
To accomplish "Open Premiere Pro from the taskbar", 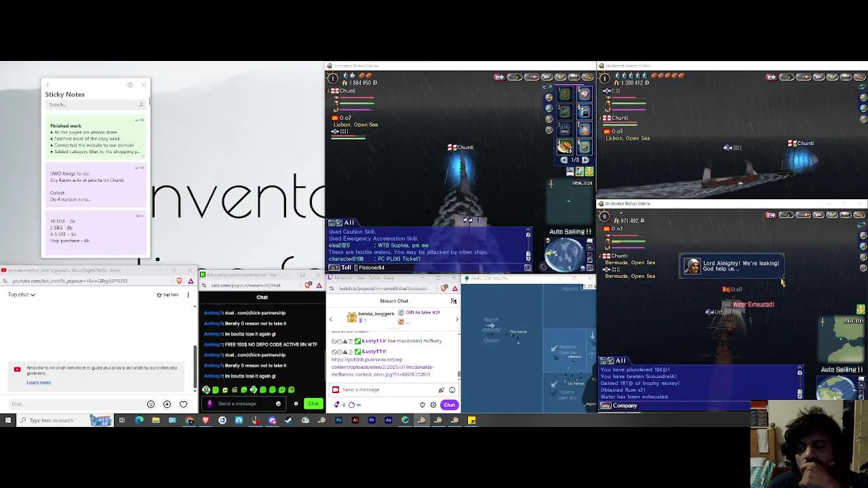I will click(372, 420).
